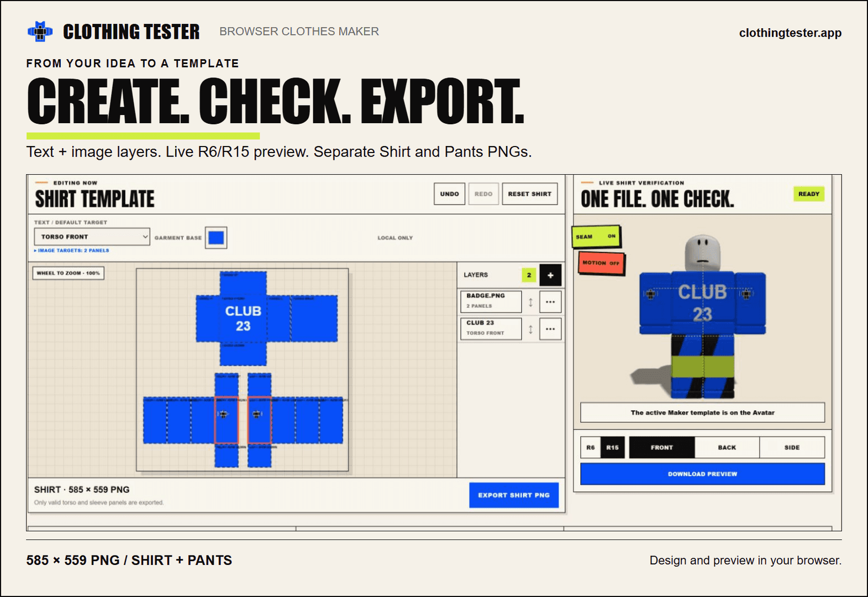Click the clothingtester.app link
Screen dimensions: 868x597
(x=790, y=33)
